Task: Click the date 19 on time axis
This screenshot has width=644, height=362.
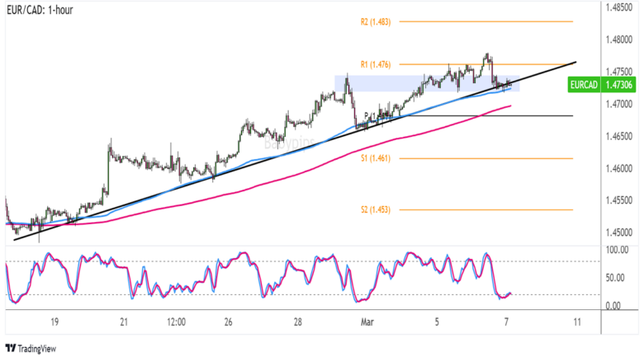Action: 54,322
